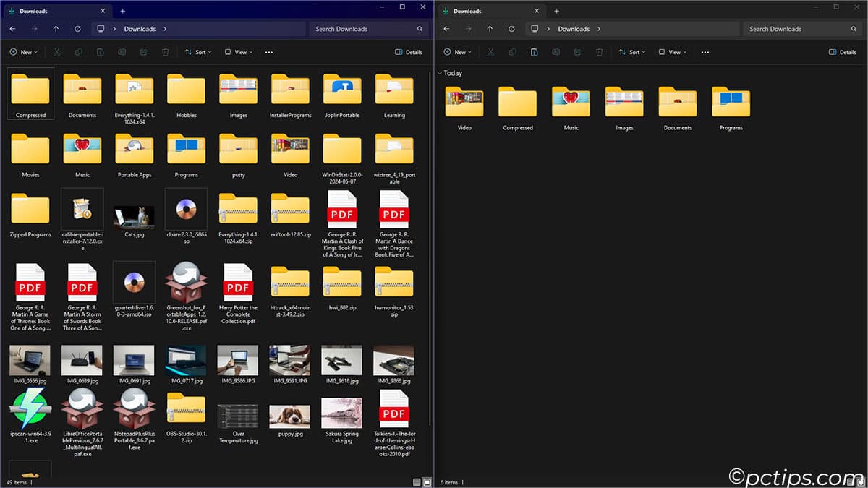
Task: Collapse the Today group header
Action: (449, 73)
